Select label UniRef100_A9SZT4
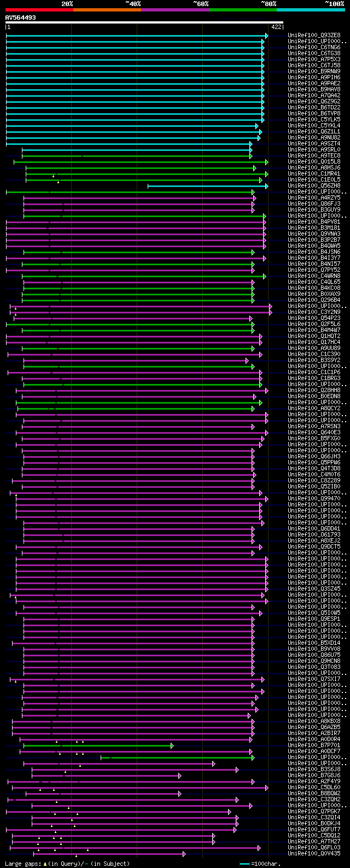This screenshot has width=350, height=868. coord(314,144)
